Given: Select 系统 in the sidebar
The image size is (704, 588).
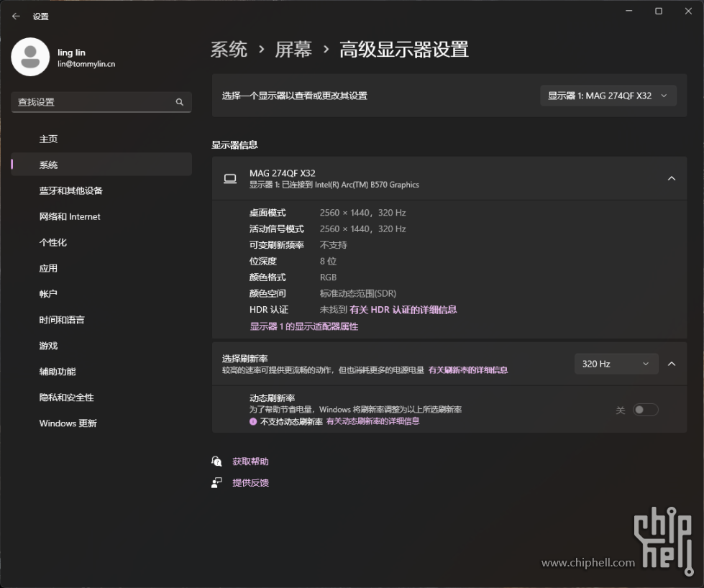Looking at the screenshot, I should 101,165.
